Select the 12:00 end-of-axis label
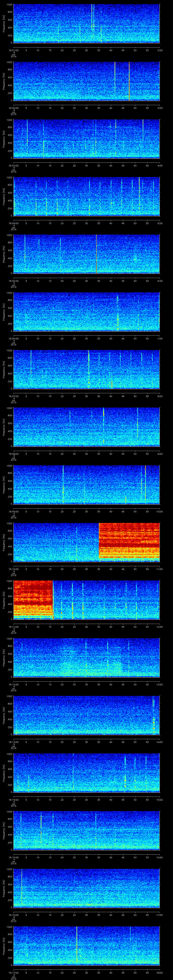Image resolution: width=173 pixels, height=980 pixels. pos(159,627)
